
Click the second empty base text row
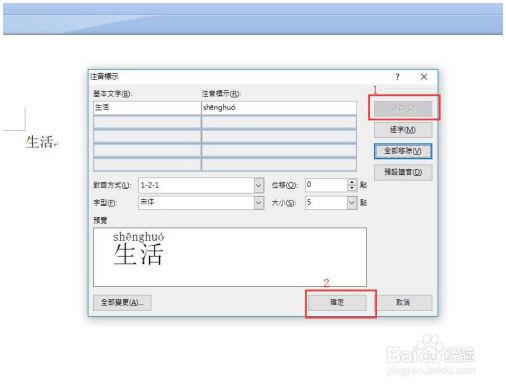click(x=147, y=137)
